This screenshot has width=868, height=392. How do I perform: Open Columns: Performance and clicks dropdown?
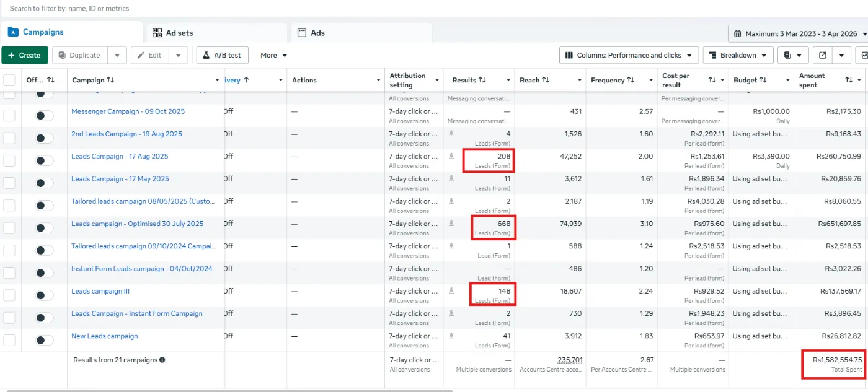coord(629,55)
